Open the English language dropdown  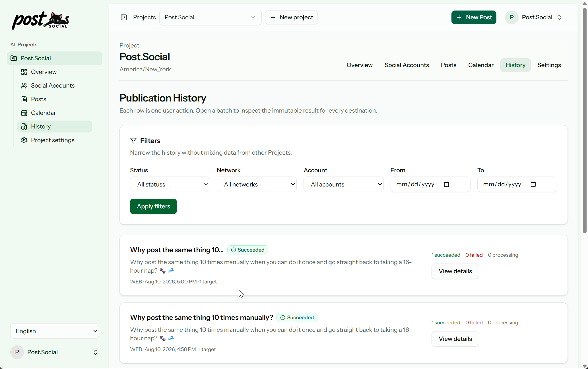[x=55, y=331]
